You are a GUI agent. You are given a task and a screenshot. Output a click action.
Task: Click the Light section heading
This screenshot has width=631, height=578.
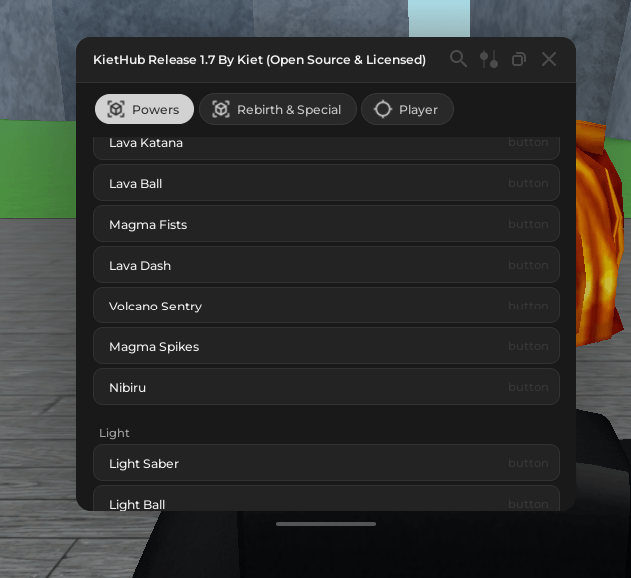114,433
